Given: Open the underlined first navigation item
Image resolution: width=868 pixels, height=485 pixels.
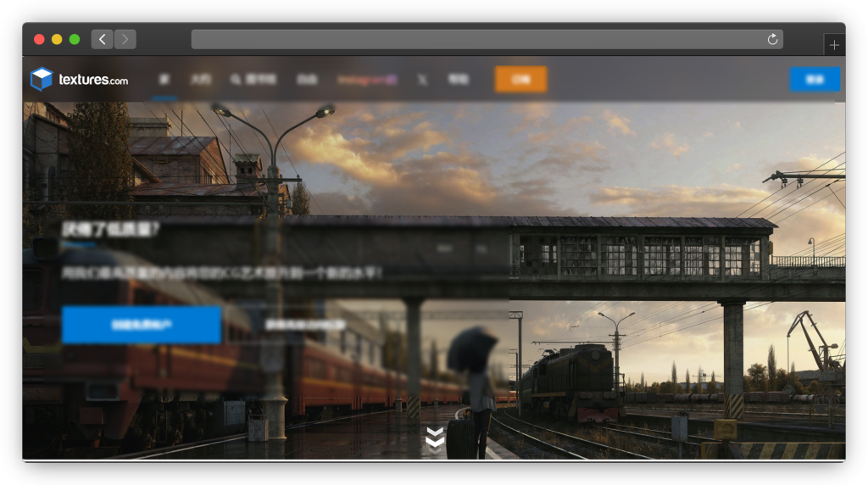Looking at the screenshot, I should 164,80.
